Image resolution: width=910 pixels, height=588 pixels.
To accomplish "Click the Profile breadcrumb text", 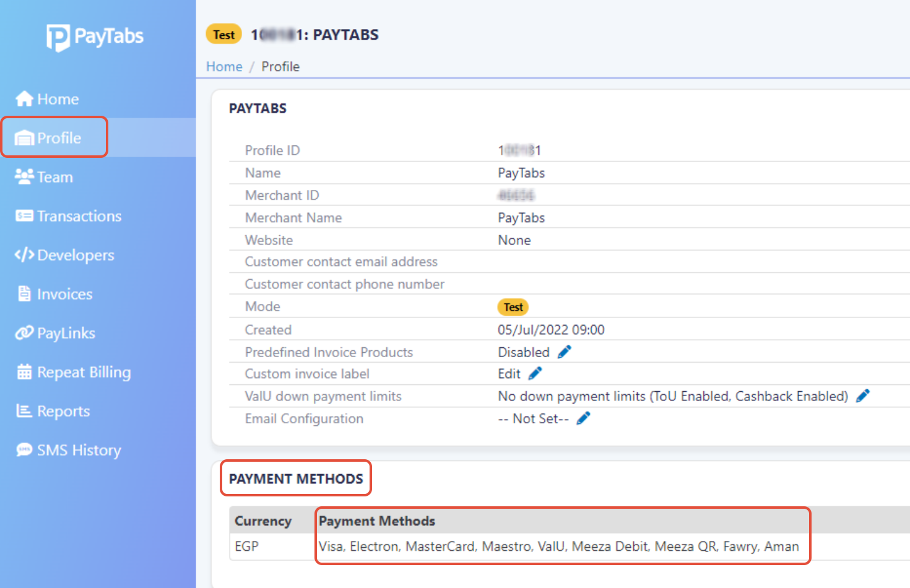I will tap(280, 66).
